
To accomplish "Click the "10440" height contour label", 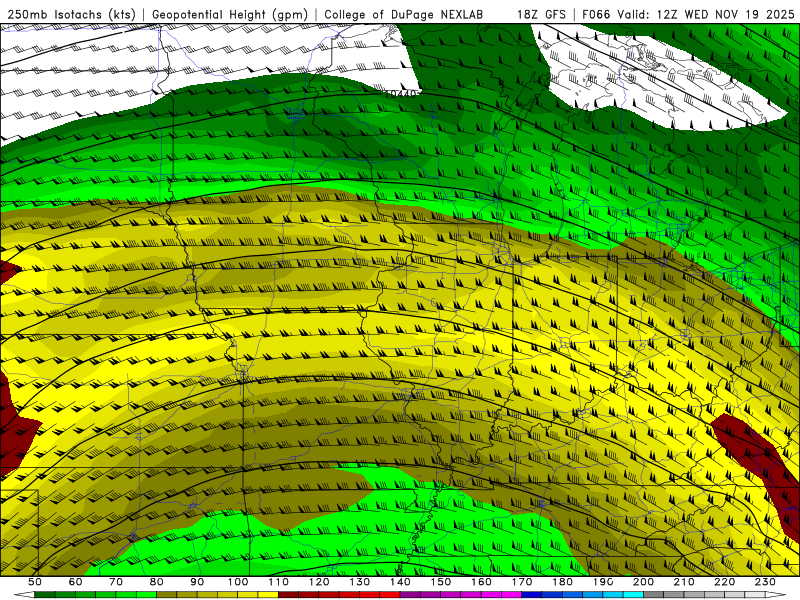I will tap(402, 94).
